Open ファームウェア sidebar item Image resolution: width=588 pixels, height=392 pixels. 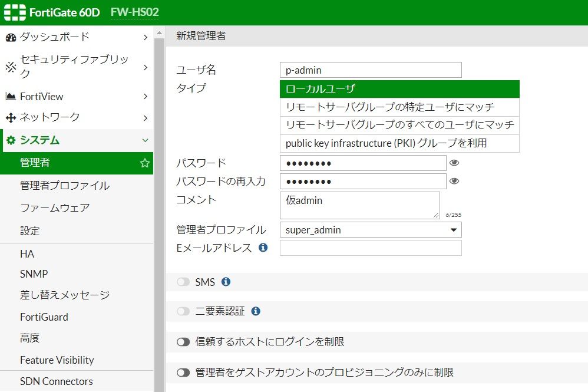77,208
